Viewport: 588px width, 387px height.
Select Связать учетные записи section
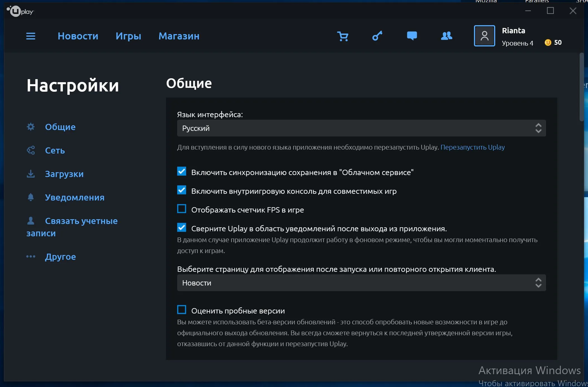point(72,227)
